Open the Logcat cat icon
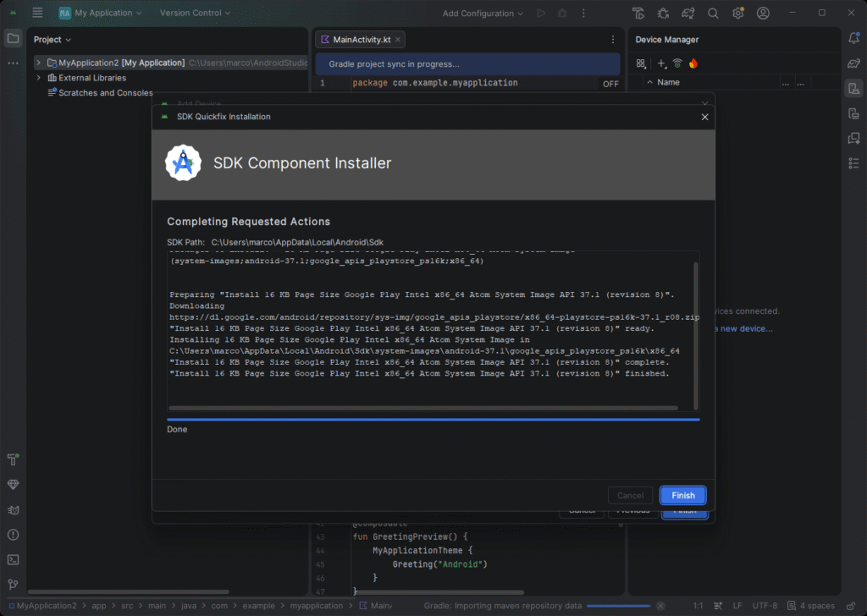 [x=14, y=510]
